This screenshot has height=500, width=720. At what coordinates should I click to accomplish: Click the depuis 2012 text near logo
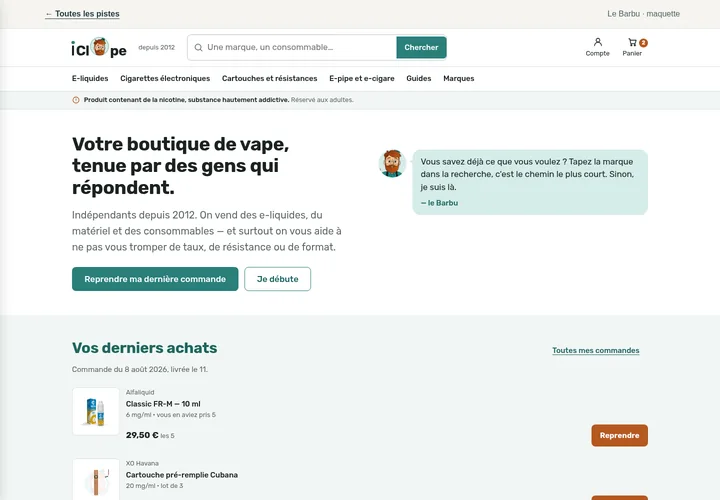157,47
